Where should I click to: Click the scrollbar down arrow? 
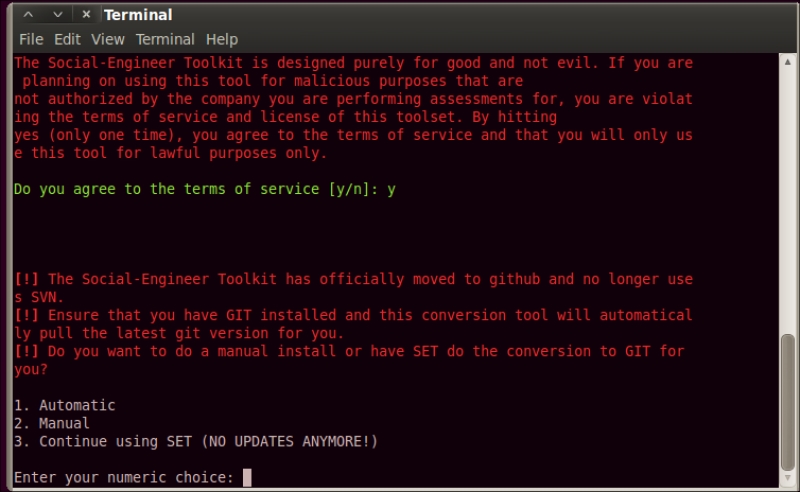coord(788,478)
